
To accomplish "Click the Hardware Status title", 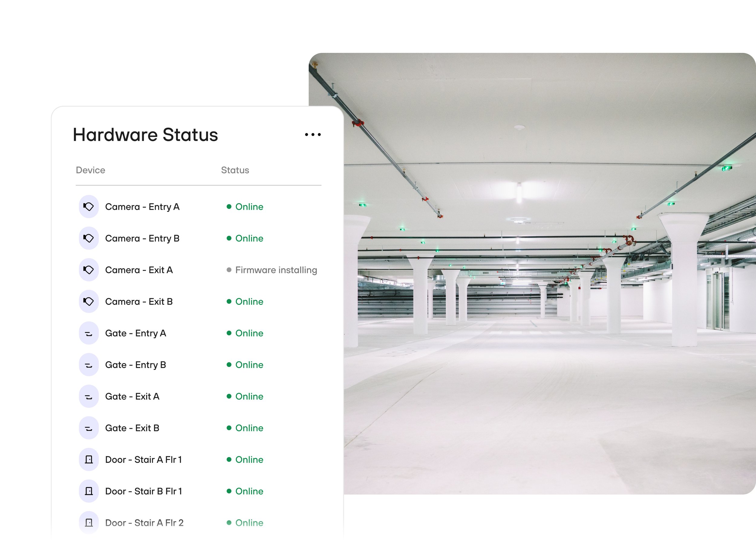I will (145, 135).
